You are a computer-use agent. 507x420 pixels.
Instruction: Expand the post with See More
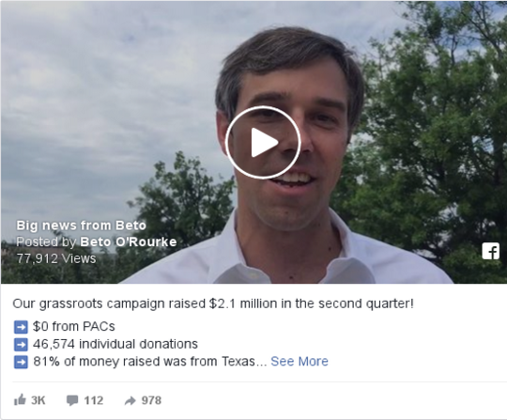[300, 361]
